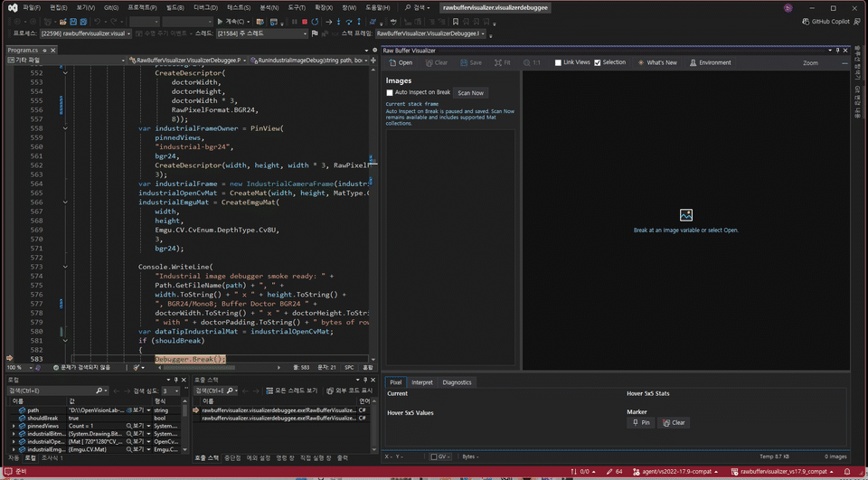Screen dimensions: 868x480
Task: Select the shouldBreak variable row
Action: (95, 418)
